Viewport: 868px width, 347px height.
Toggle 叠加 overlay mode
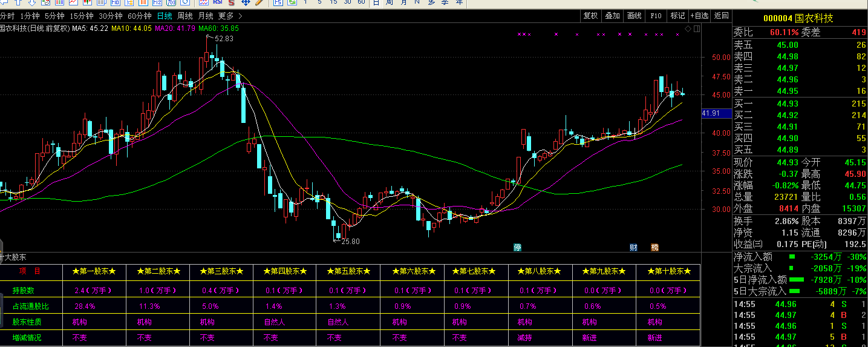tap(613, 16)
